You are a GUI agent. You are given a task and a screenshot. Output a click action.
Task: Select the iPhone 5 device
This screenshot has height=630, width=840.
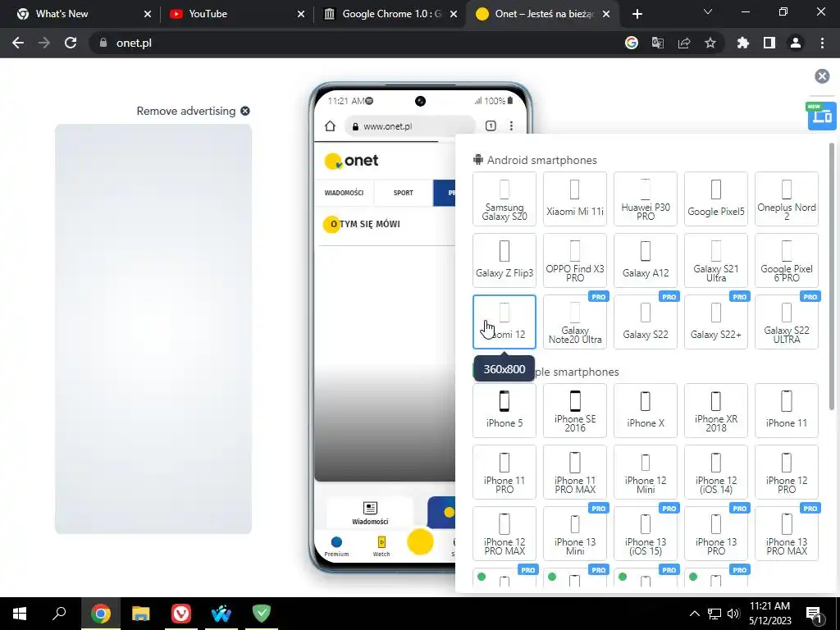click(504, 410)
